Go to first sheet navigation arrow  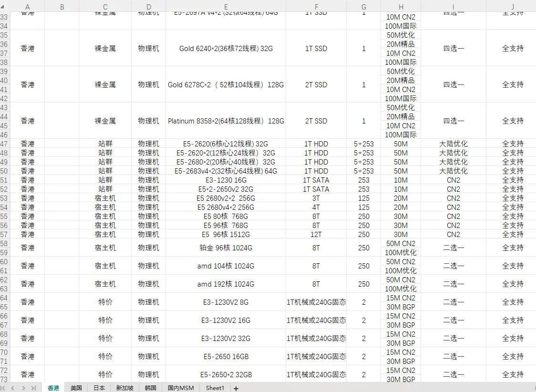tap(3, 388)
